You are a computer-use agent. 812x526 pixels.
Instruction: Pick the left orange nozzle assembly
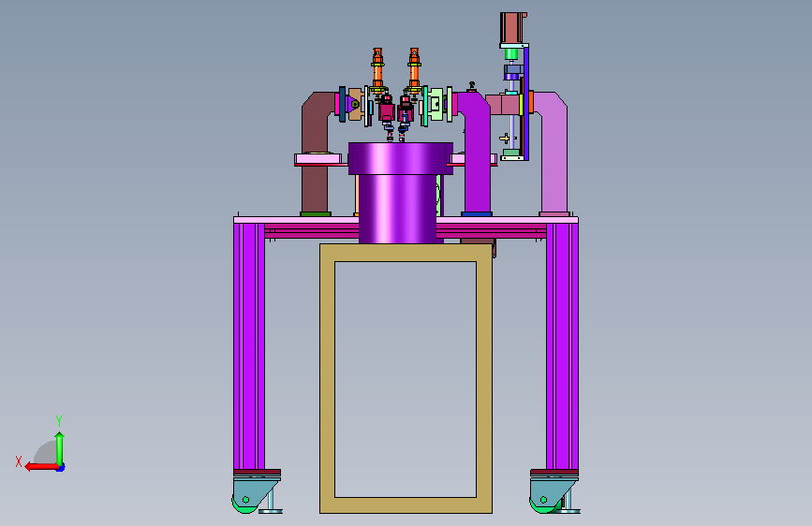click(x=377, y=70)
